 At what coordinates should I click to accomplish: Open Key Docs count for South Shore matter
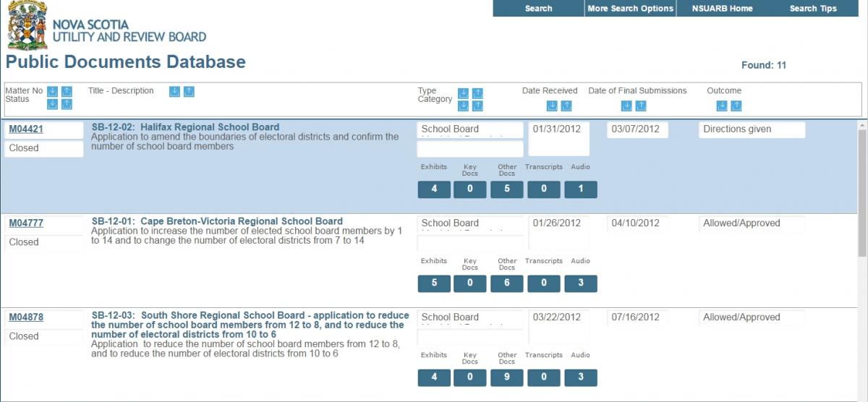tap(470, 377)
